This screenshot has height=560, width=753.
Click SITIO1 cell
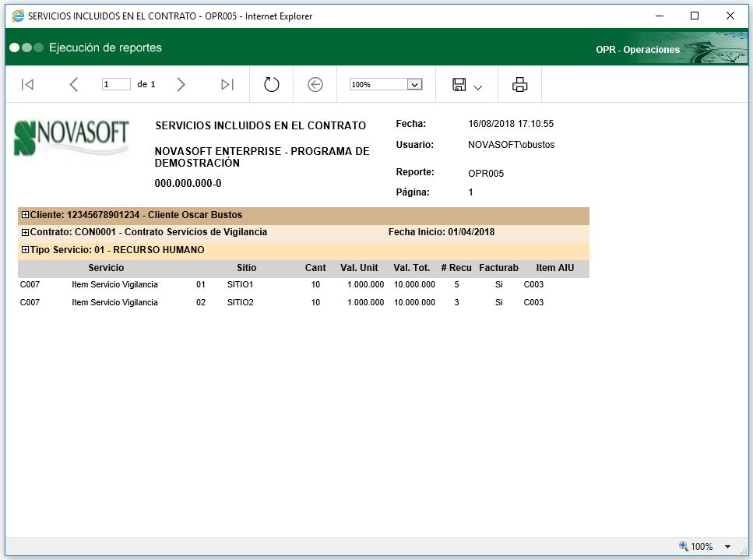point(240,285)
